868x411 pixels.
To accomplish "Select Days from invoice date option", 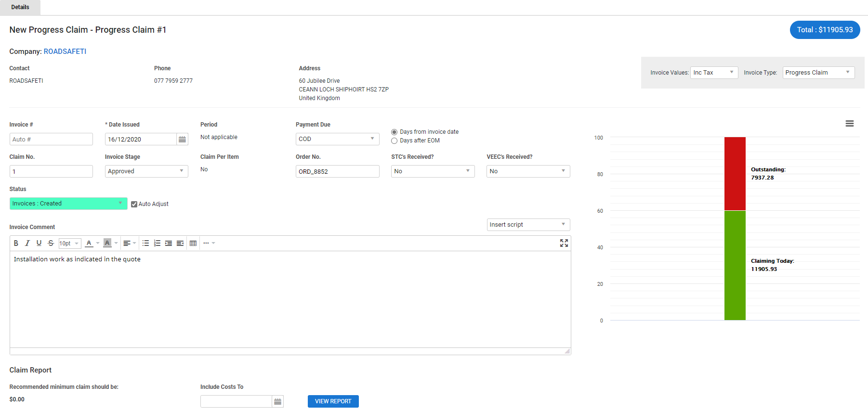I will pos(395,132).
